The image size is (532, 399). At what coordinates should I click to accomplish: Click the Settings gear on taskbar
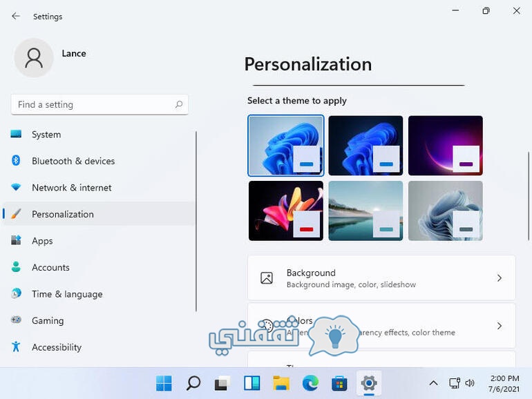tap(369, 383)
